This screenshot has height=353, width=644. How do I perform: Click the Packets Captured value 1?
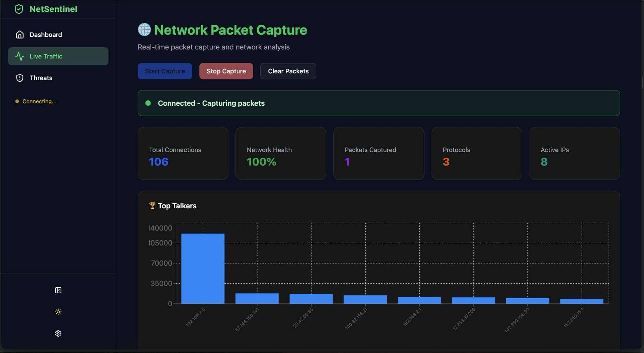(x=347, y=162)
